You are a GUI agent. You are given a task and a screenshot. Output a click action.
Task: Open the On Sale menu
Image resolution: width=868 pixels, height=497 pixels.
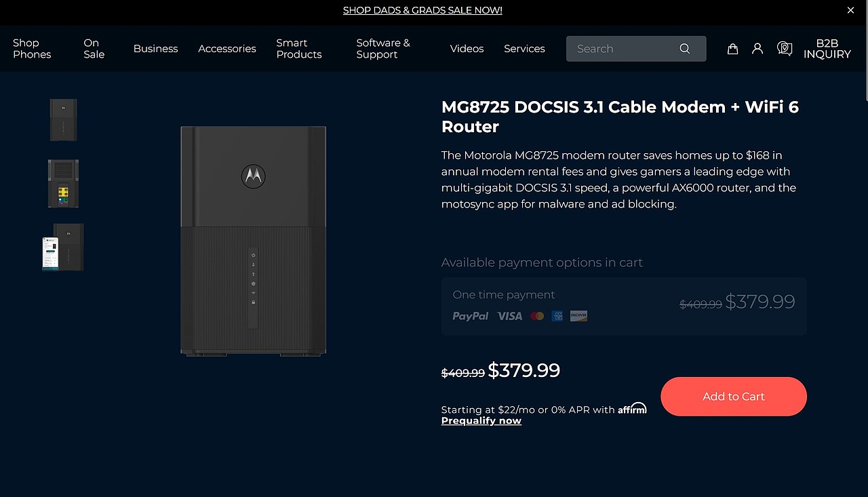click(94, 49)
